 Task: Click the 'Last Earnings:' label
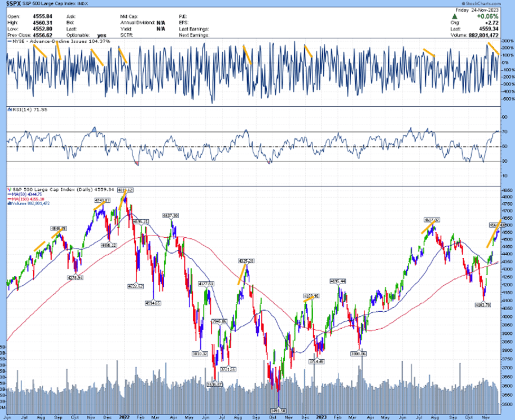tap(194, 29)
